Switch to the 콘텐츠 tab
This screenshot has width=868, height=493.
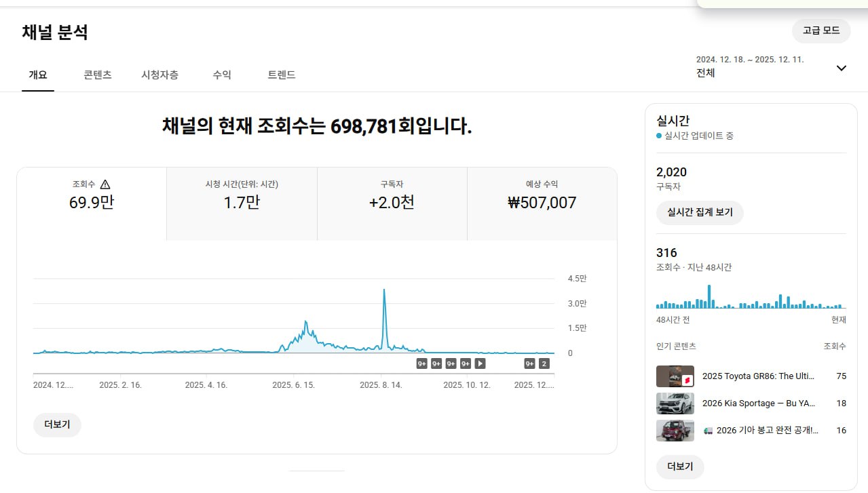98,75
